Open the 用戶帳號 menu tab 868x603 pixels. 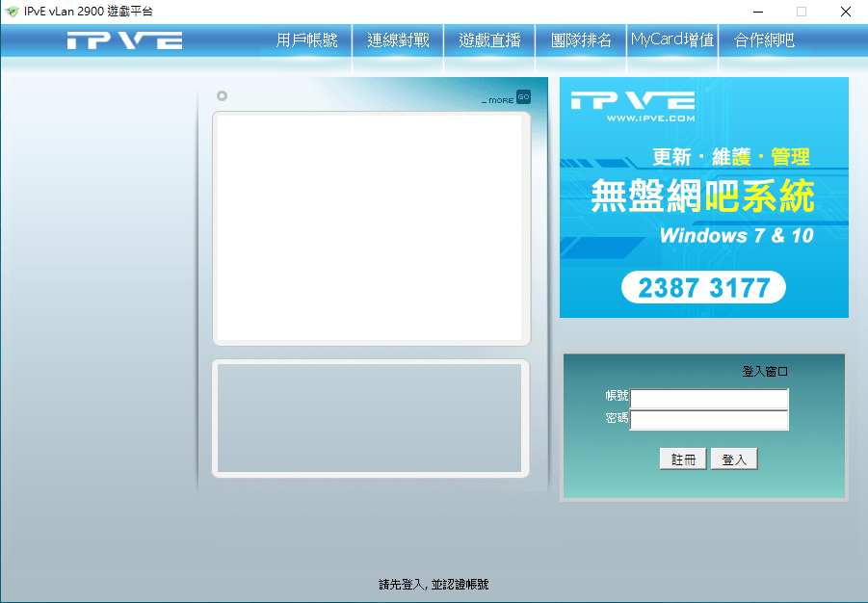tap(306, 40)
